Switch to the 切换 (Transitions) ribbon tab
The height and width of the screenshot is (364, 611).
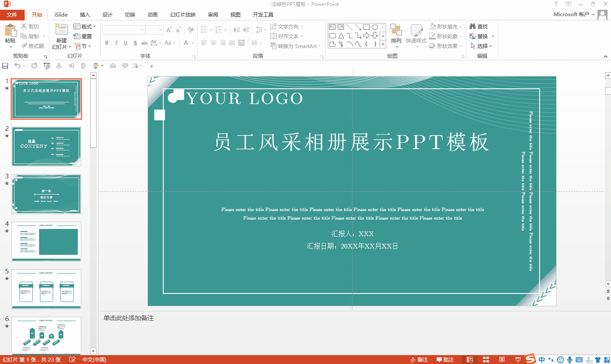130,14
